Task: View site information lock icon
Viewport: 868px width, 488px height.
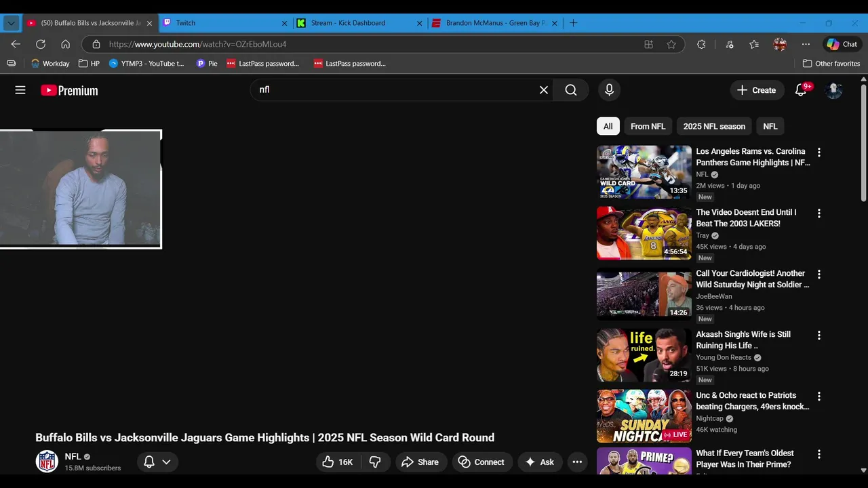Action: (x=96, y=44)
